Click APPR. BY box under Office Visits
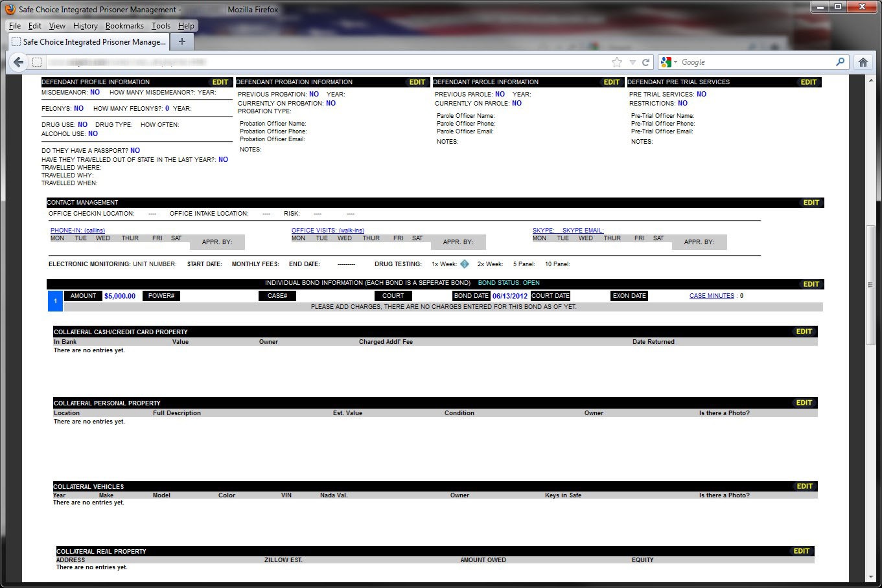 point(458,242)
